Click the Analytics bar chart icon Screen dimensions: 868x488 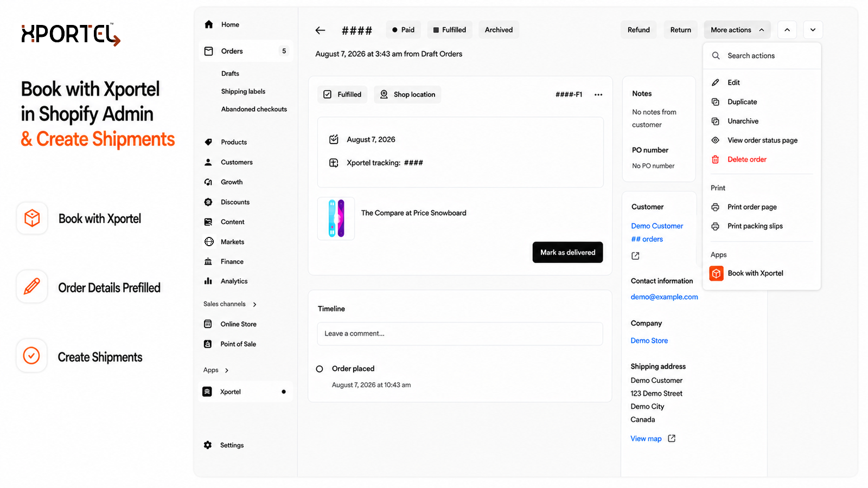pos(208,281)
